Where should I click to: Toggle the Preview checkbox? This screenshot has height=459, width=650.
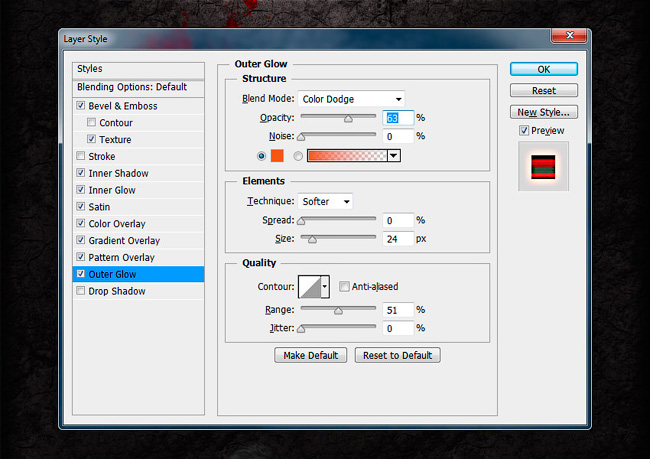coord(524,131)
